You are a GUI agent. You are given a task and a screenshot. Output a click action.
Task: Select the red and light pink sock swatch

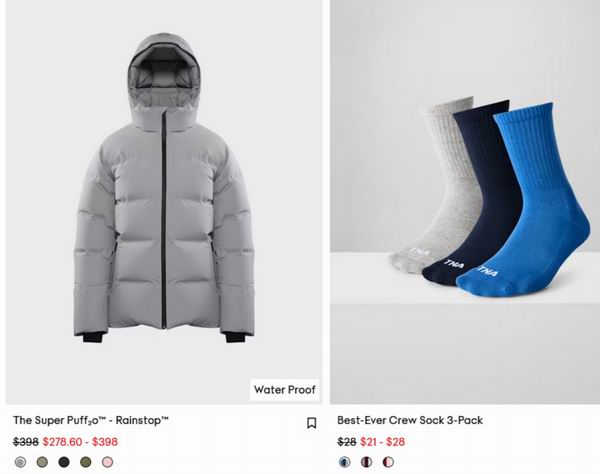coord(388,462)
